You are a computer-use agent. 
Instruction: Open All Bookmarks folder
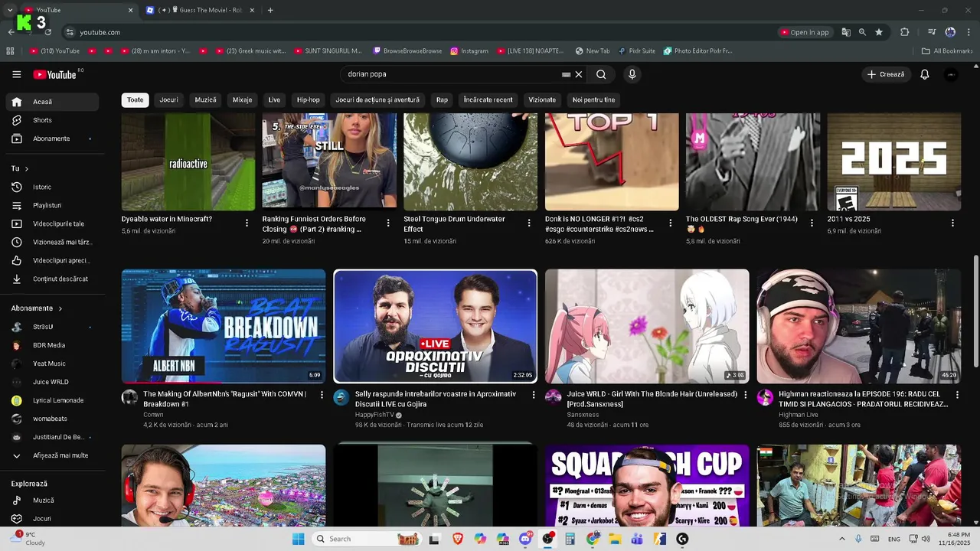[x=947, y=51]
